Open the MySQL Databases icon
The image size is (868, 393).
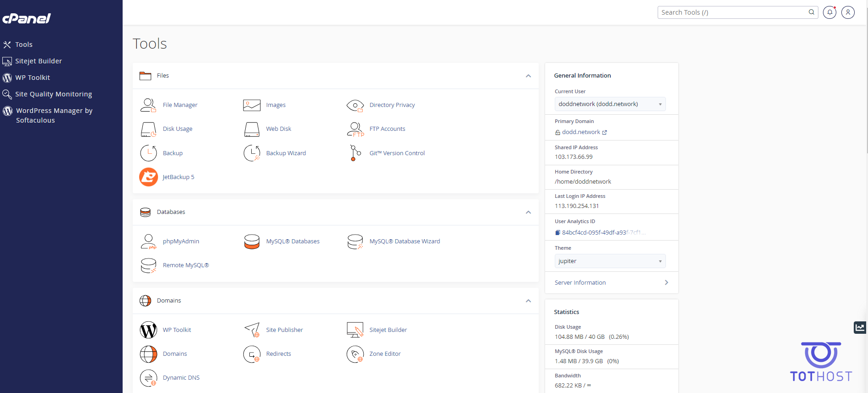252,241
